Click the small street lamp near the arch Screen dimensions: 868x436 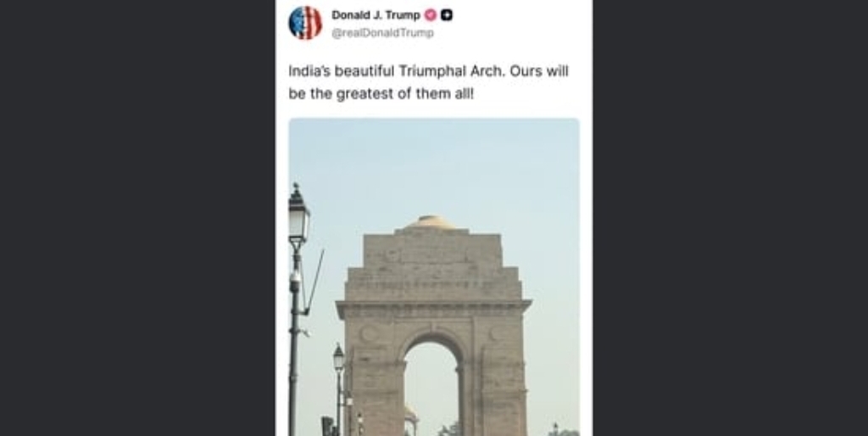[339, 388]
